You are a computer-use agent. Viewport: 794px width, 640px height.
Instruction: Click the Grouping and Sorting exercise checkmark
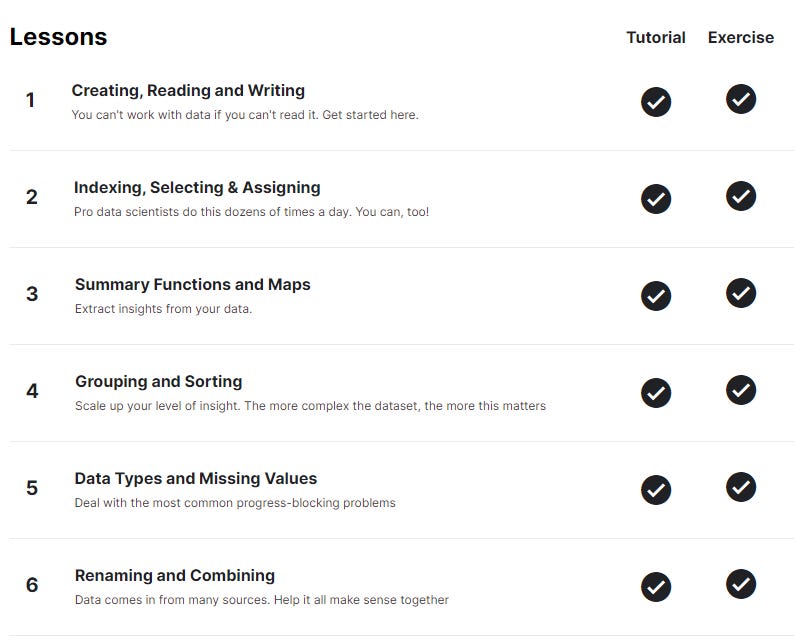741,390
